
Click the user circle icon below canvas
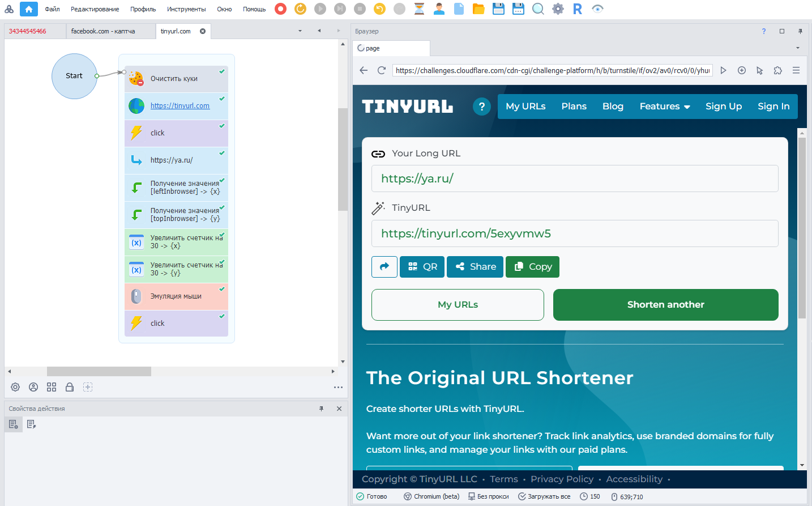[33, 387]
